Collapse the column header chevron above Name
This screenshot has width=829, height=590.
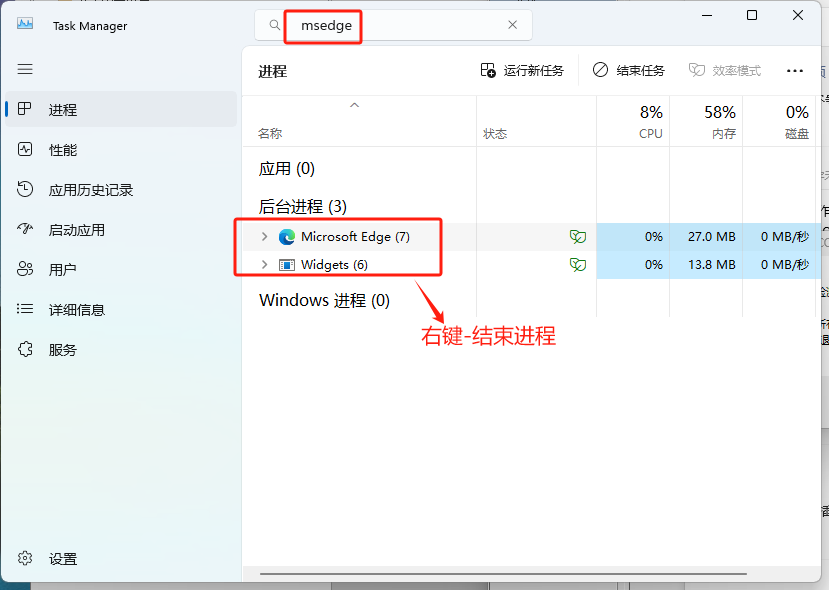354,105
